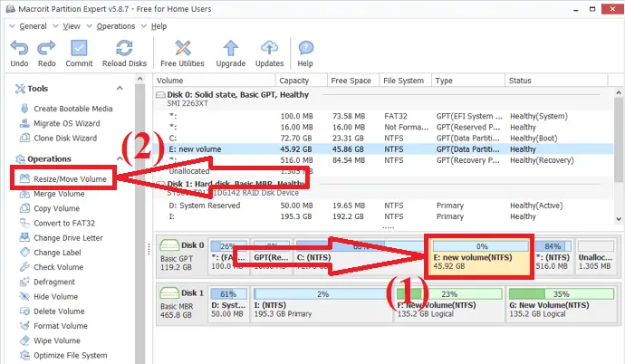Viewport: 625px width, 364px height.
Task: Sort by the Volume column header
Action: (x=215, y=81)
